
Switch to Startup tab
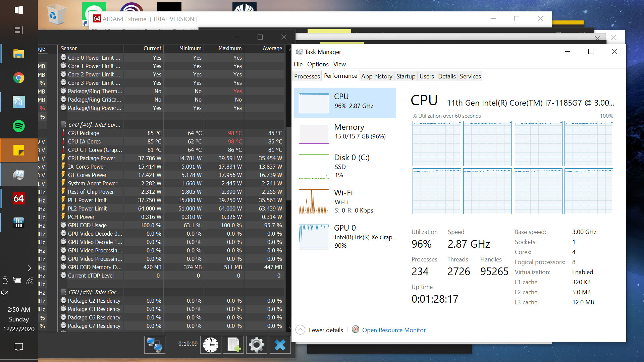[406, 76]
